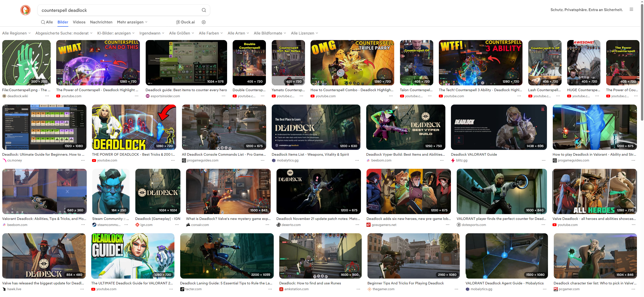Expand the Alle Farben color filter
Image resolution: width=644 pixels, height=297 pixels.
click(x=211, y=33)
